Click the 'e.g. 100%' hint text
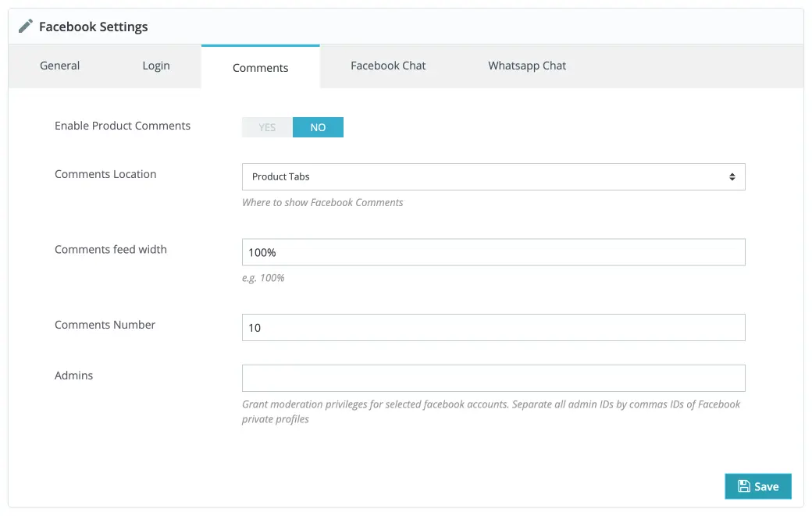 [x=263, y=278]
